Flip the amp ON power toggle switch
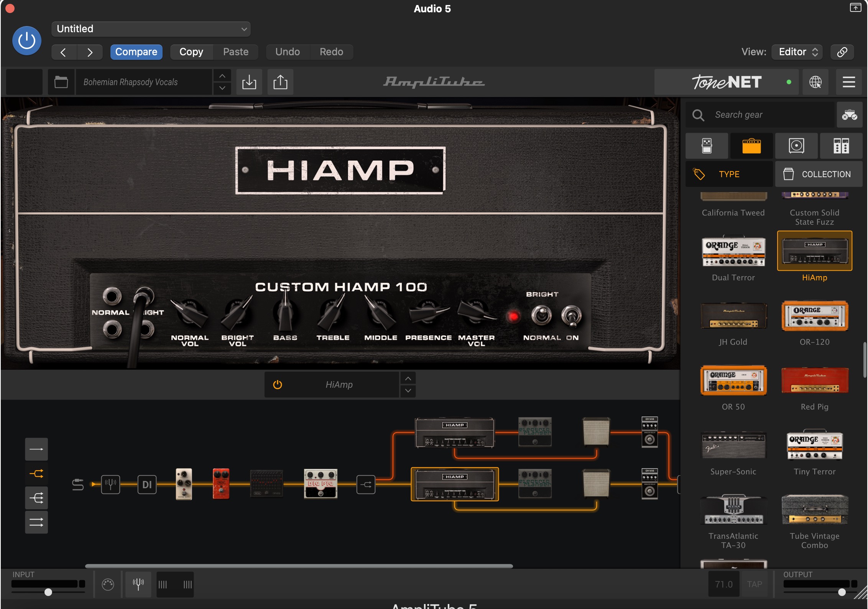The image size is (868, 609). [571, 316]
